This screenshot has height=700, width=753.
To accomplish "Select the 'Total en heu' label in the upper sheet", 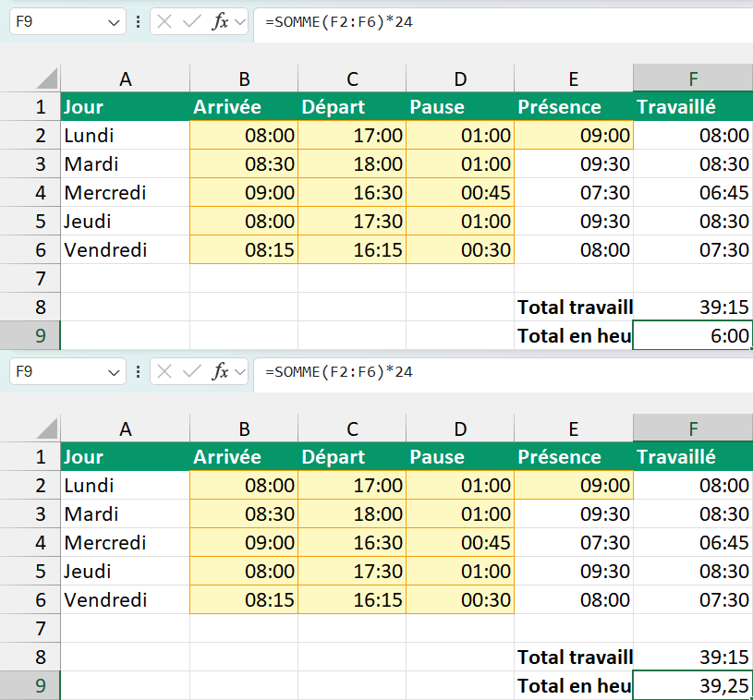I will click(574, 335).
